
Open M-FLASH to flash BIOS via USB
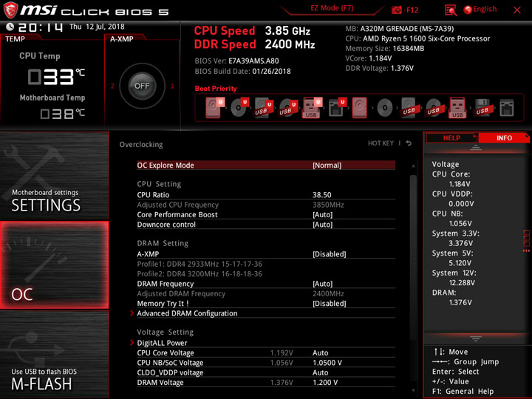54,354
